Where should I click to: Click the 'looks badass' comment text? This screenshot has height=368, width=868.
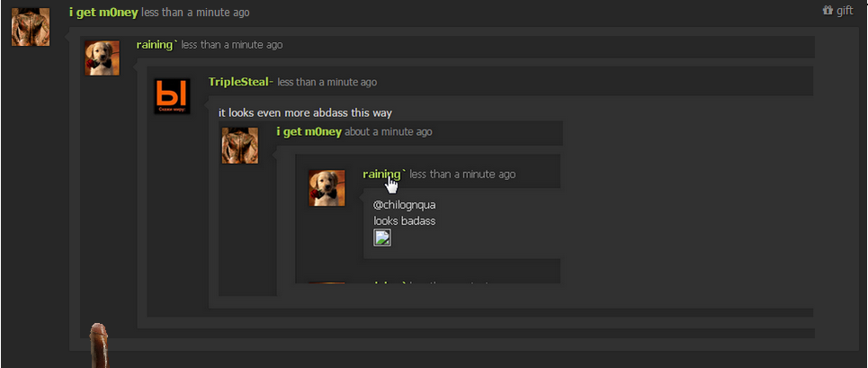pos(404,220)
